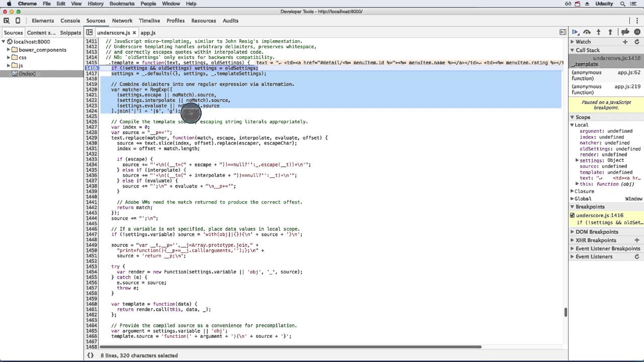The width and height of the screenshot is (644, 362).
Task: Select app.js:219 call stack frame
Action: tap(606, 89)
